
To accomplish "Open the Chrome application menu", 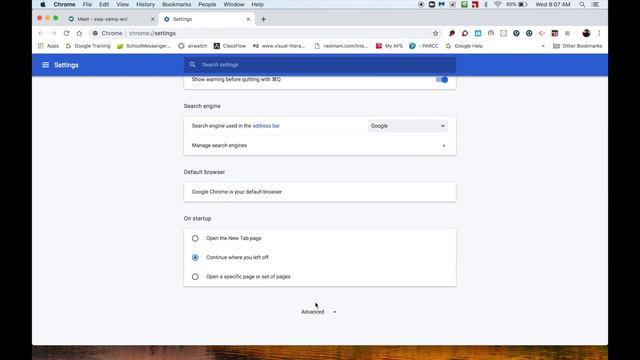I will tap(64, 4).
